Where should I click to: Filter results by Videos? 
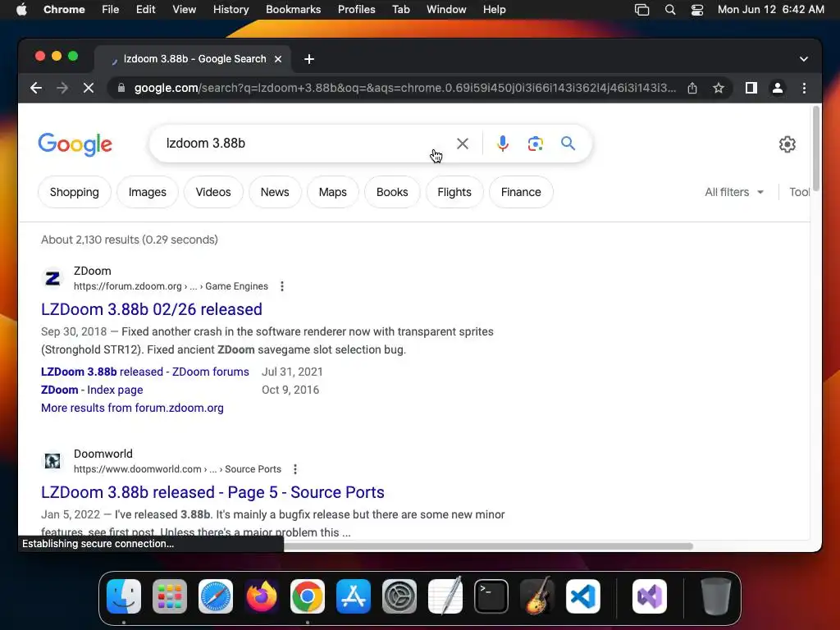tap(213, 192)
